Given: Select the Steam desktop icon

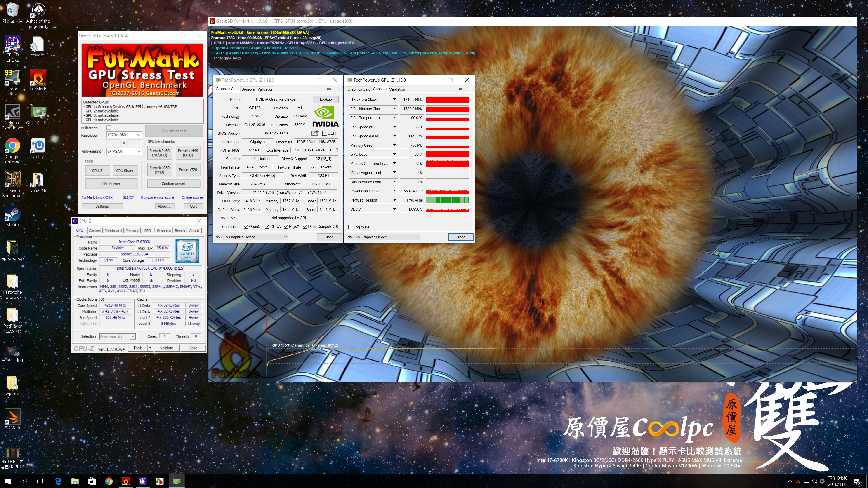Looking at the screenshot, I should coord(12,216).
